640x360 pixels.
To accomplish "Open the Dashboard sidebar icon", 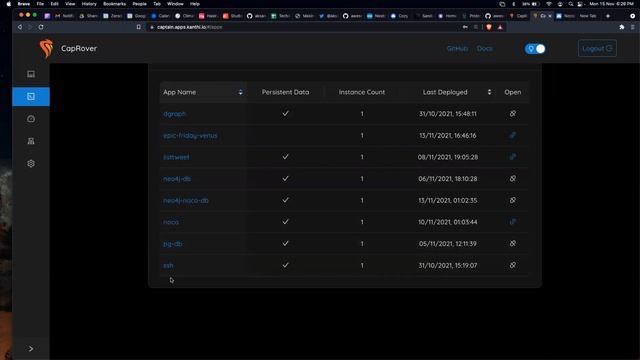I will [x=31, y=74].
